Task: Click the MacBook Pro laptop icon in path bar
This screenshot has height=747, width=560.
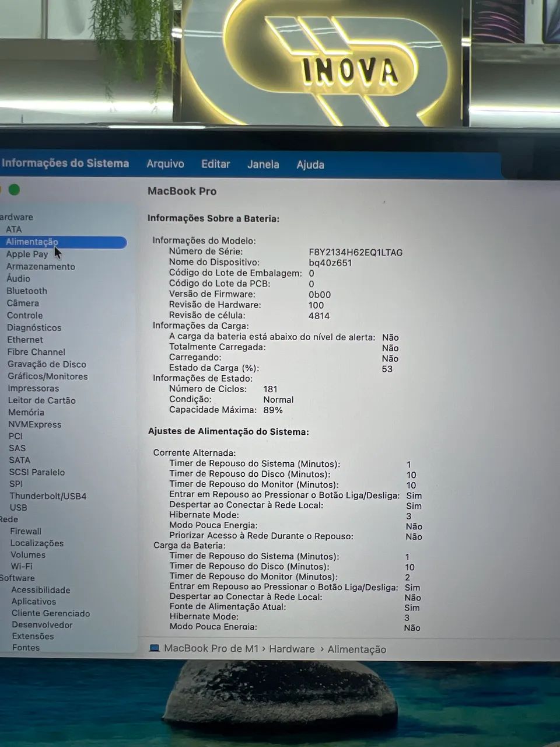Action: click(x=155, y=648)
